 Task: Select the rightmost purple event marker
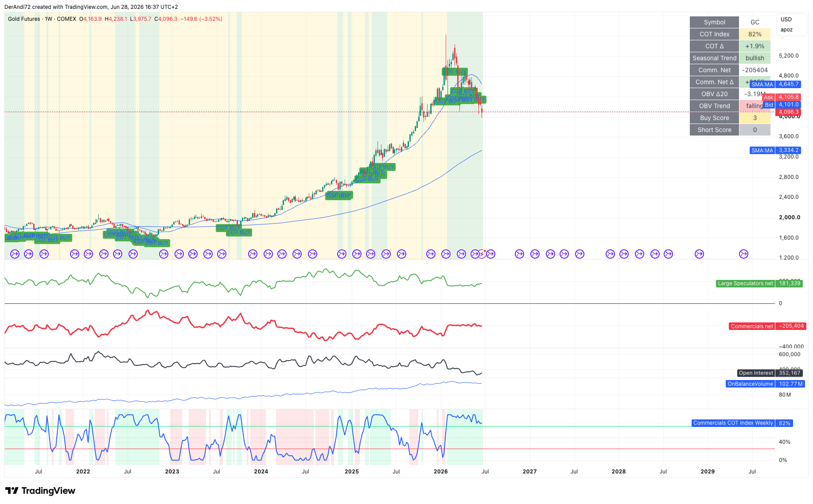coord(743,254)
